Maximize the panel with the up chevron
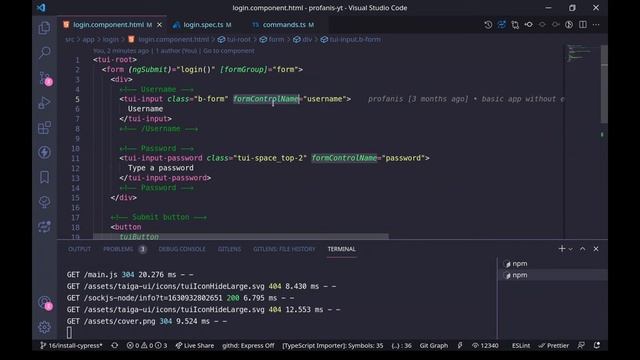This screenshot has height=360, width=640. click(583, 249)
